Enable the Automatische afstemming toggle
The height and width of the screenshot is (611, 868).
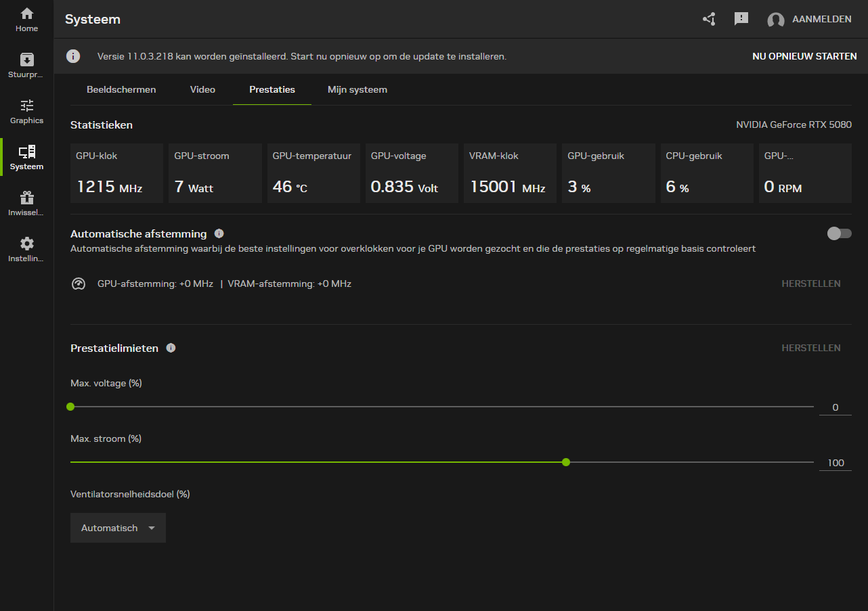click(839, 233)
